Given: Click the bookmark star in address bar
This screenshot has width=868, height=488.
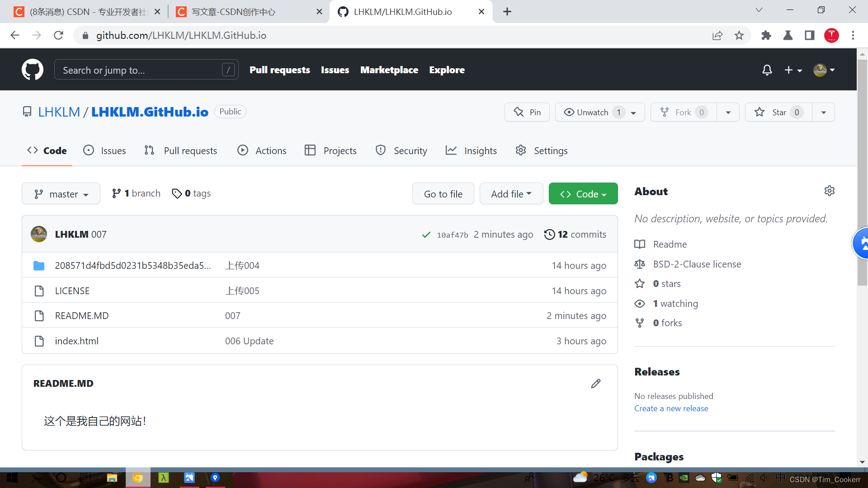Looking at the screenshot, I should click(739, 35).
